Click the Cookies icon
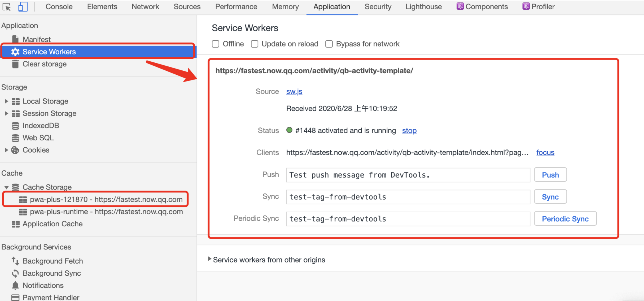 (15, 150)
